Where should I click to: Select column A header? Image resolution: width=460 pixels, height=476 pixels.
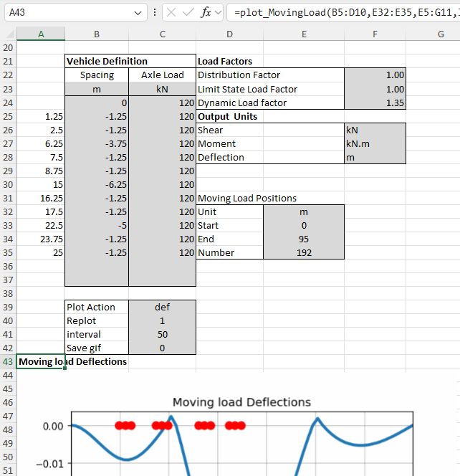[x=40, y=34]
